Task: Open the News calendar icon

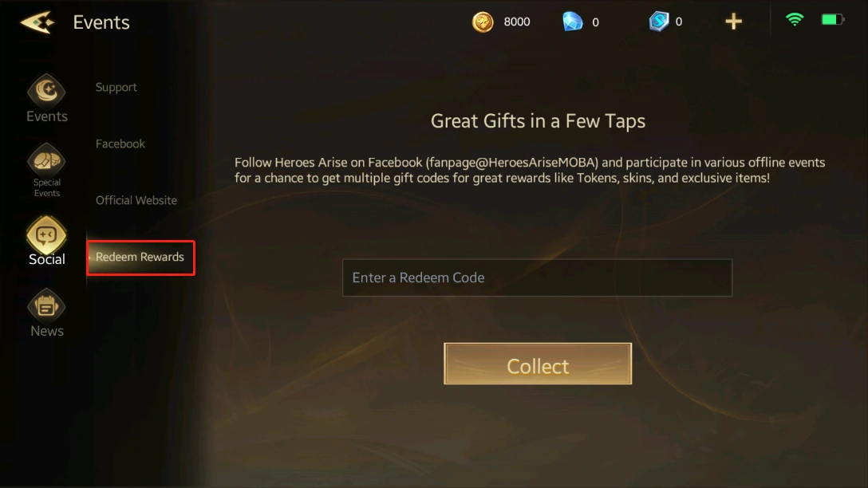Action: click(x=46, y=305)
